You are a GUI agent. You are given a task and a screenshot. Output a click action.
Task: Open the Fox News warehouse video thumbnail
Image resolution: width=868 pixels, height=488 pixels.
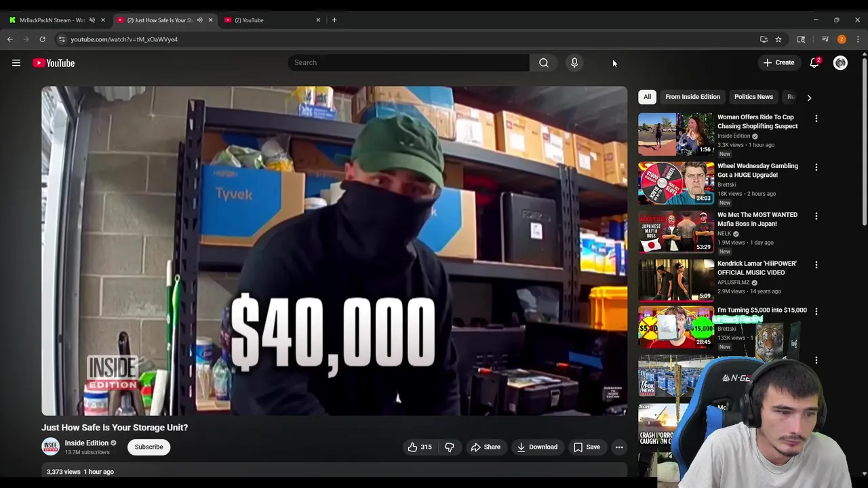675,376
